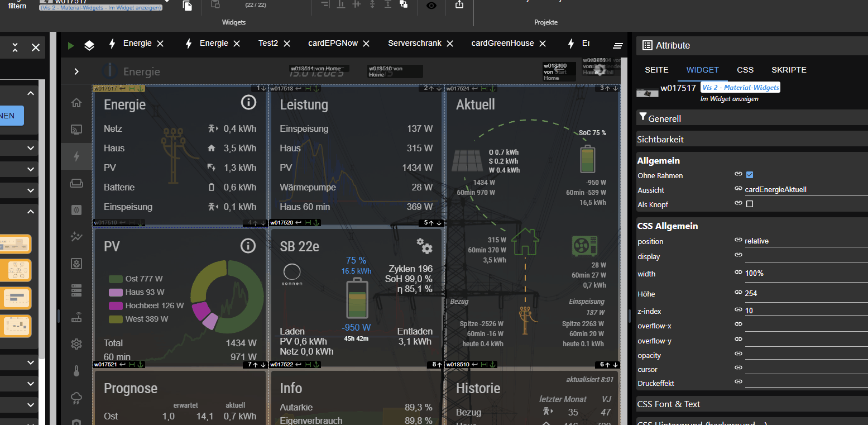Viewport: 868px width, 425px height.
Task: Open the layers icon beside the view tabs
Action: (x=89, y=45)
